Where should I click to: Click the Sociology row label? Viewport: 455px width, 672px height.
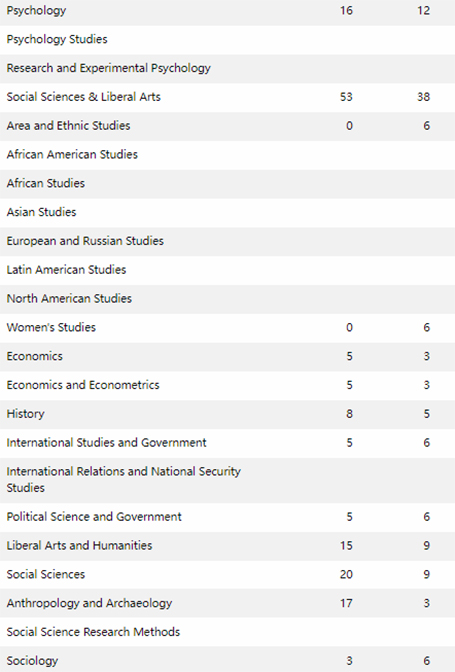coord(32,661)
